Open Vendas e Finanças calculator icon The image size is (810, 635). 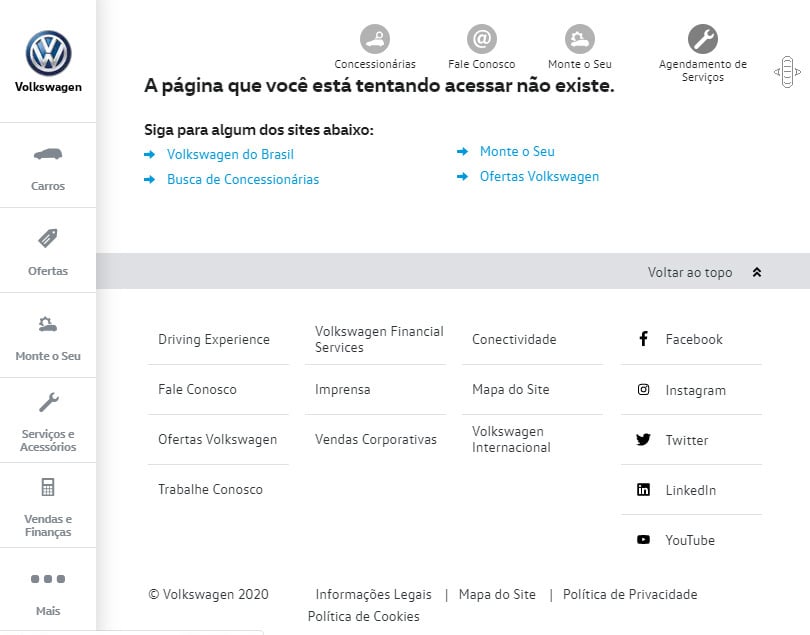[48, 487]
